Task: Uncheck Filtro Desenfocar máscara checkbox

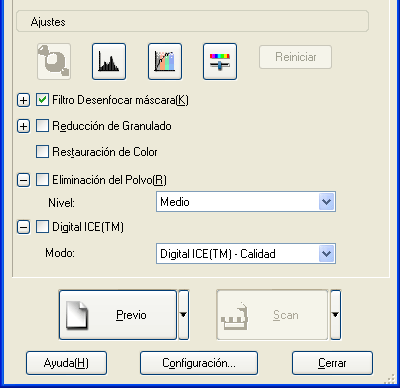Action: pos(42,100)
